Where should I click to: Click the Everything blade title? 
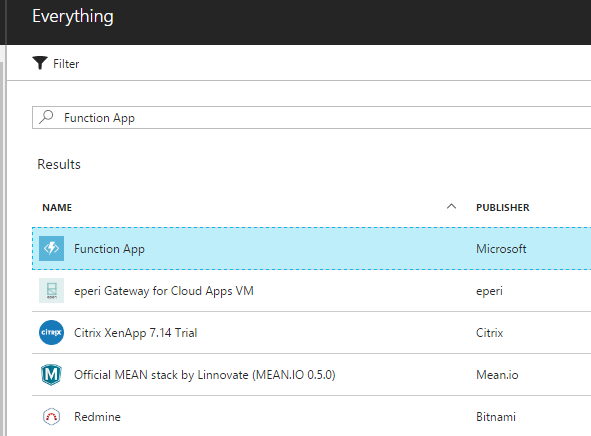(73, 17)
